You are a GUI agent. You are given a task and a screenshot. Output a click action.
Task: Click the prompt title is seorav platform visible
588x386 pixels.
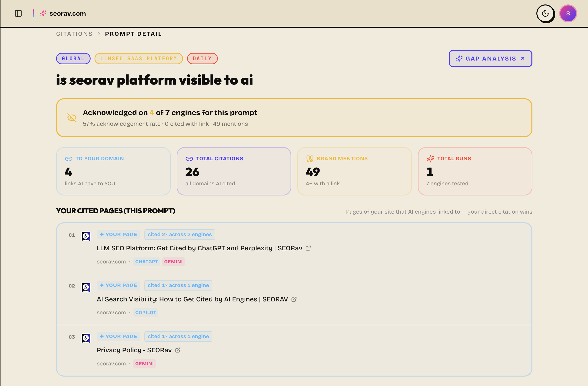(x=154, y=80)
